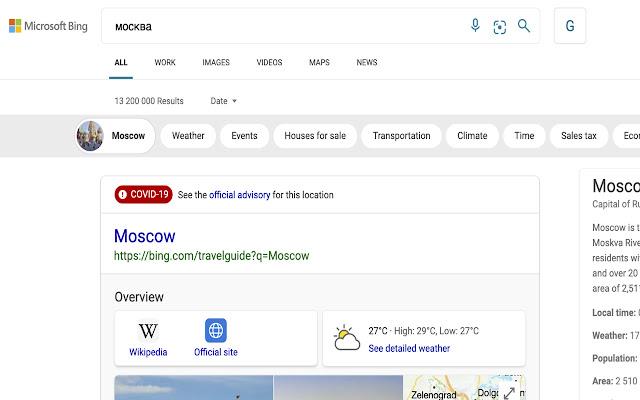Switch to the VIDEOS tab

pos(269,62)
